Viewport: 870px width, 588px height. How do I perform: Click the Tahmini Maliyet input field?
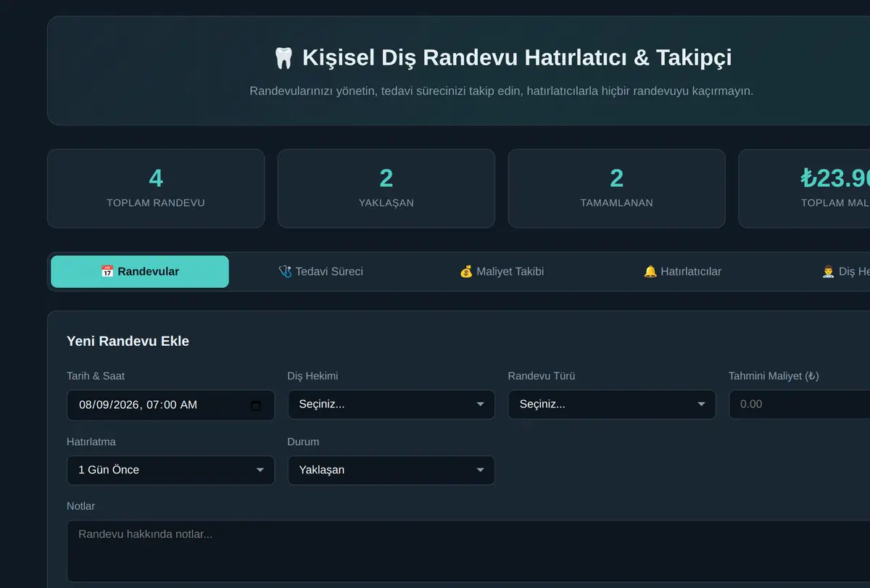pos(799,405)
